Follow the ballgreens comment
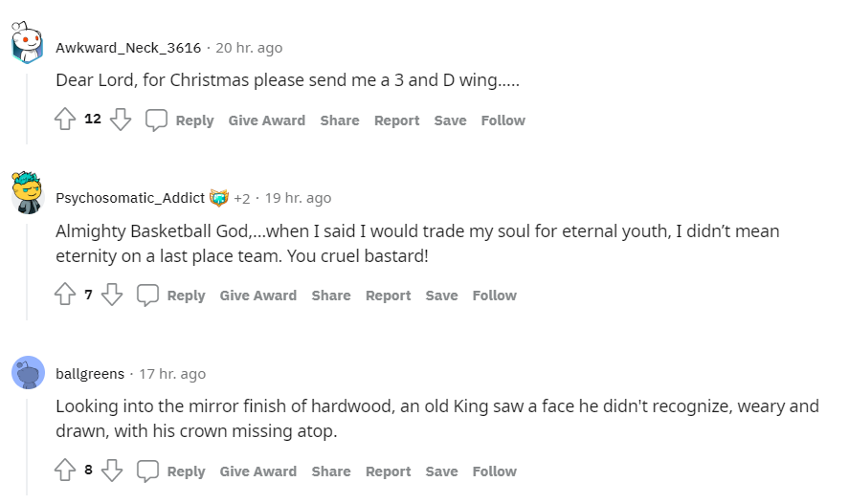The width and height of the screenshot is (849, 504). click(494, 471)
